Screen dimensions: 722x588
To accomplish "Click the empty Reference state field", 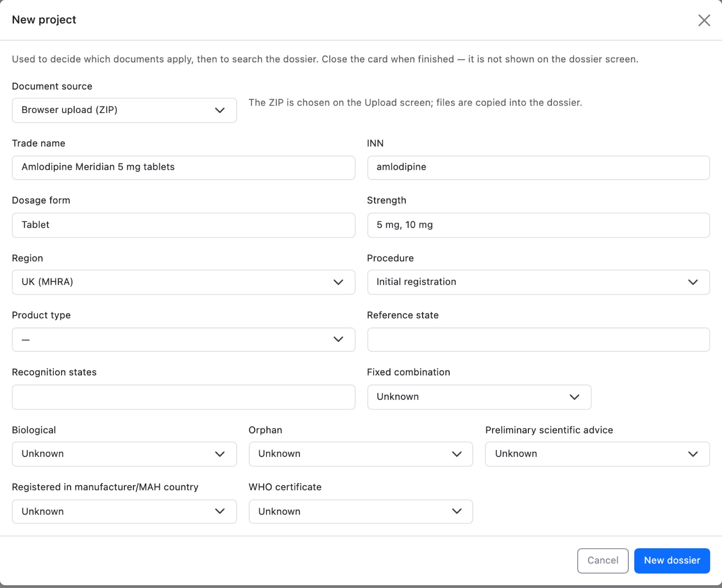I will pos(538,339).
